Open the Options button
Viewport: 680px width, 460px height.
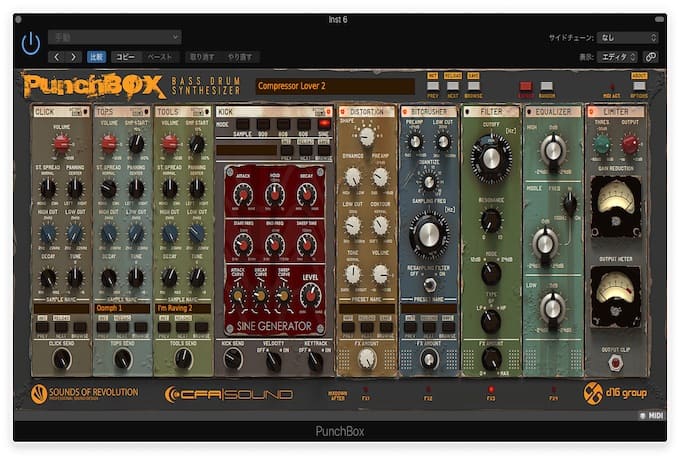tap(639, 85)
